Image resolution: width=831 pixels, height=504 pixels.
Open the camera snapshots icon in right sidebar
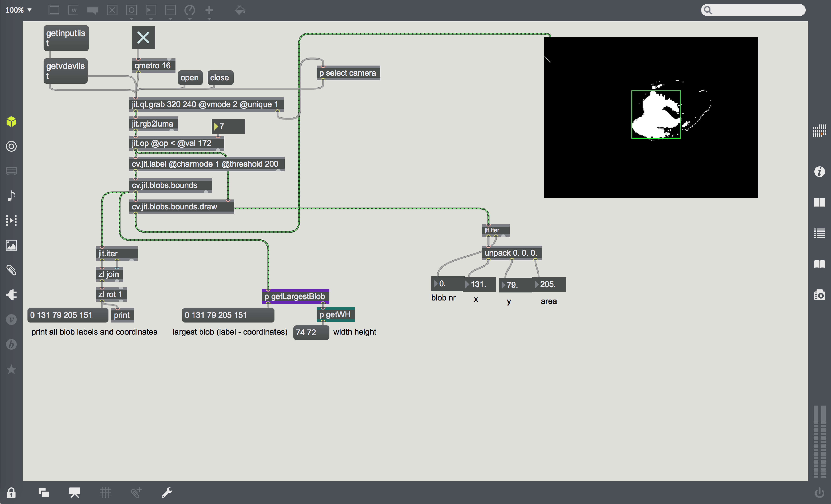pos(820,295)
